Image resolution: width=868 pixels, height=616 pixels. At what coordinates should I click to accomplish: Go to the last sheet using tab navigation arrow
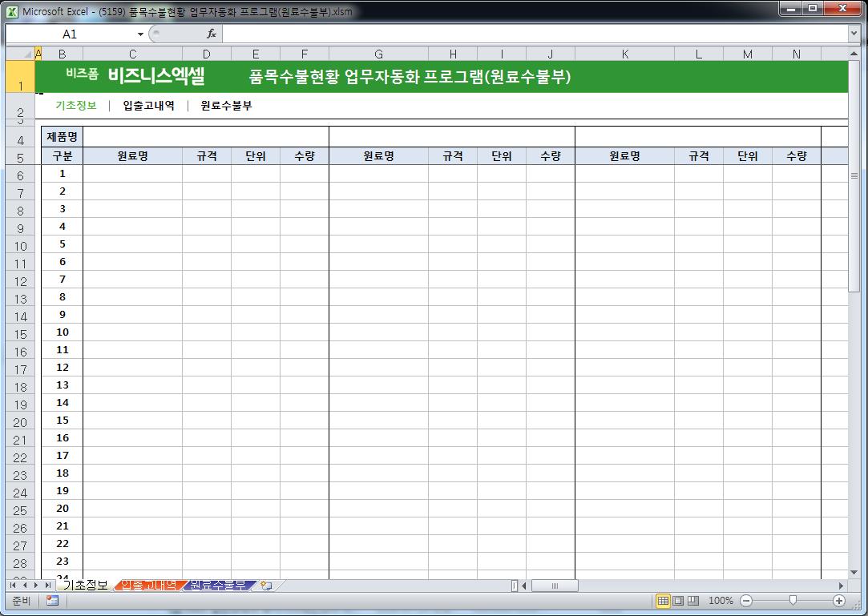[x=47, y=586]
